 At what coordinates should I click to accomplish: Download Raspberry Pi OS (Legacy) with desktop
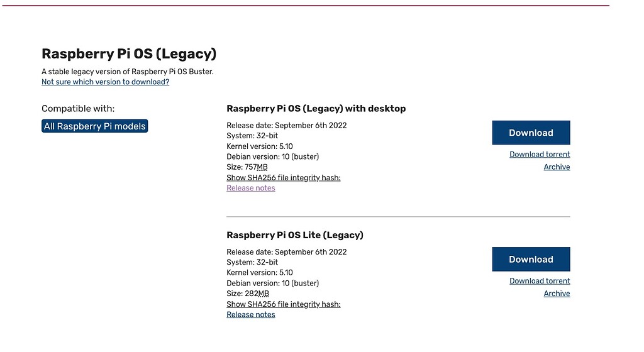coord(531,133)
